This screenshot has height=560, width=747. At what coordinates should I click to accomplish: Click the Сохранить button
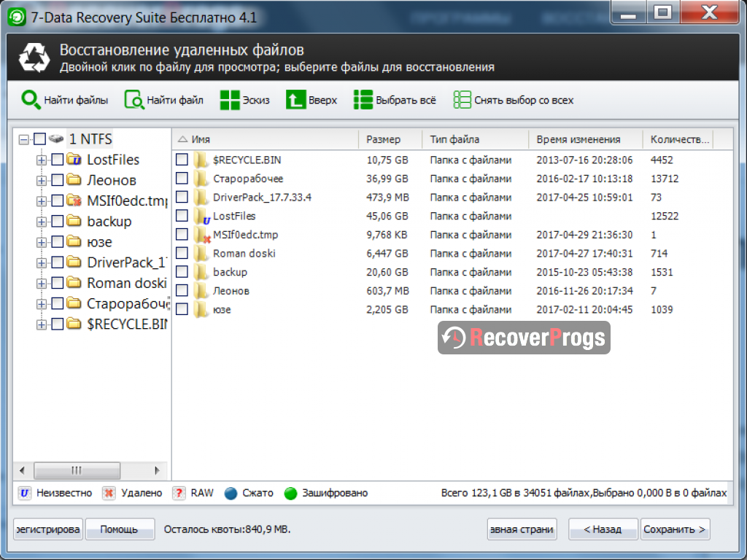pos(675,529)
